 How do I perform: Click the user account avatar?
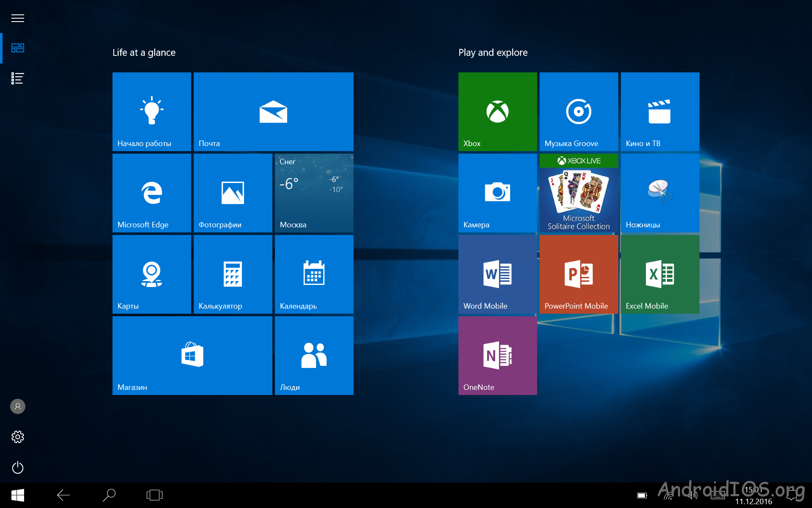[x=17, y=406]
